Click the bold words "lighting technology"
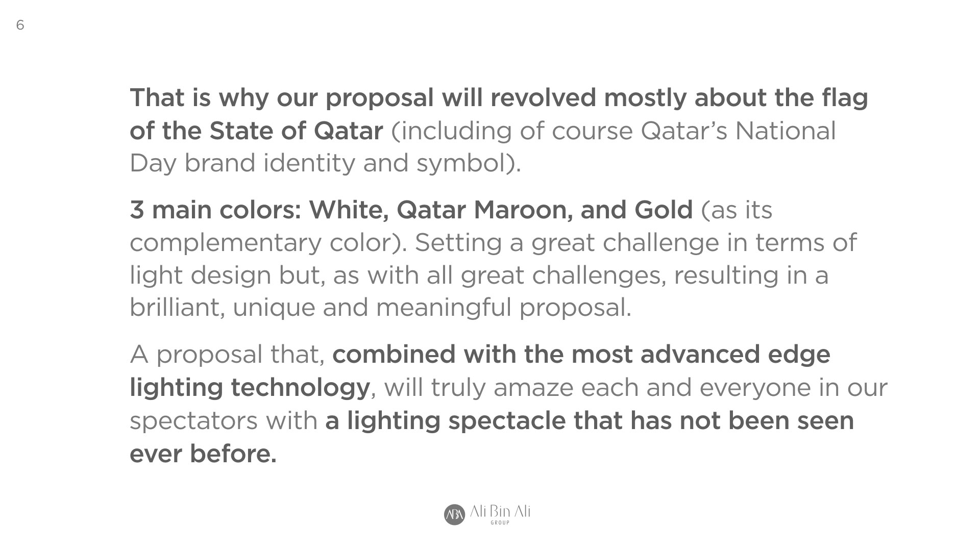Viewport: 980px width, 551px height. click(x=250, y=387)
